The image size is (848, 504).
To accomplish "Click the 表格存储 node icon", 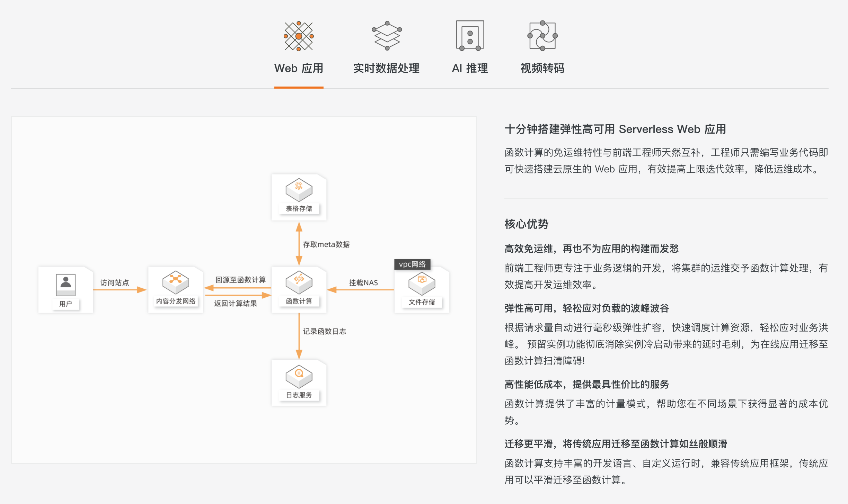I will pos(299,190).
